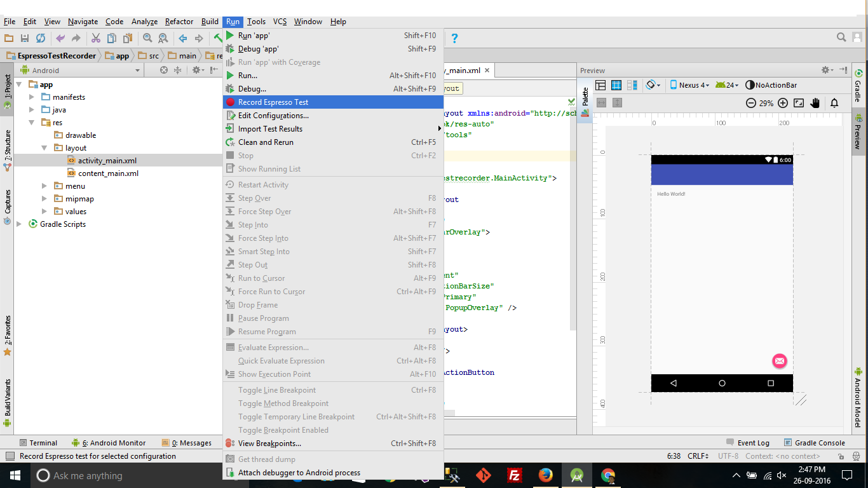This screenshot has width=868, height=488.
Task: Switch to Blueprint view
Action: point(616,85)
